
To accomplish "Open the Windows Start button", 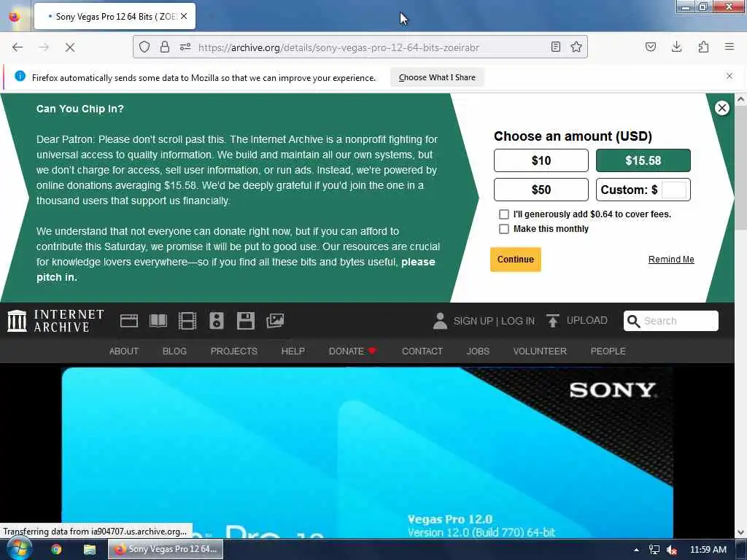I will pyautogui.click(x=19, y=549).
